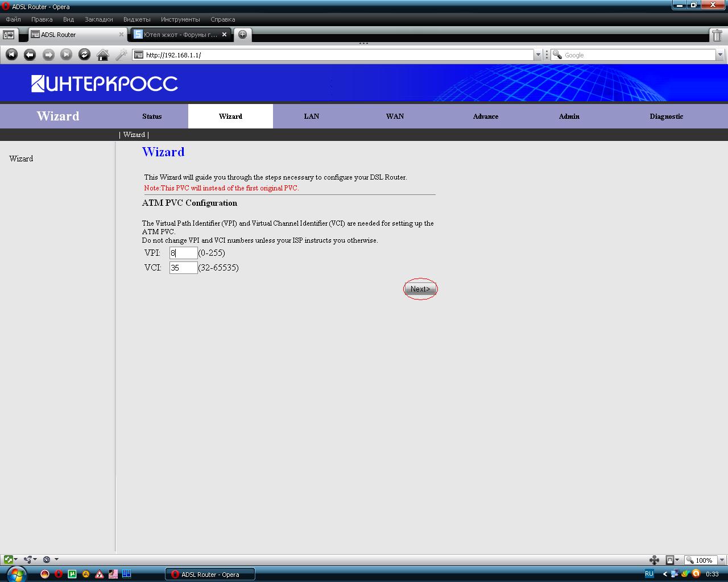Open the Инструменты menu

[x=180, y=19]
